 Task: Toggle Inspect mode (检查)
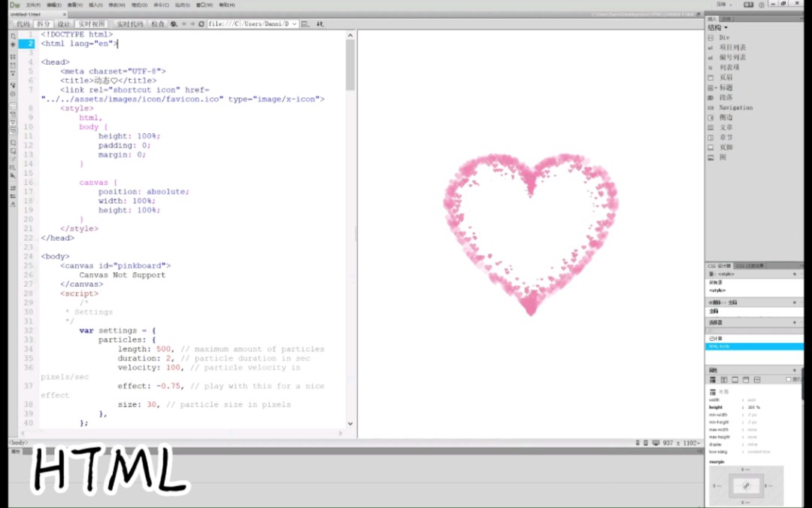click(157, 24)
